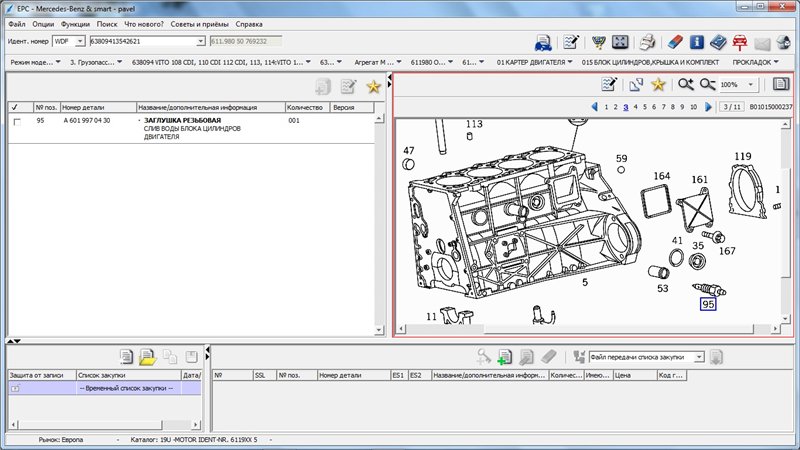Jump to image page 10

point(693,107)
